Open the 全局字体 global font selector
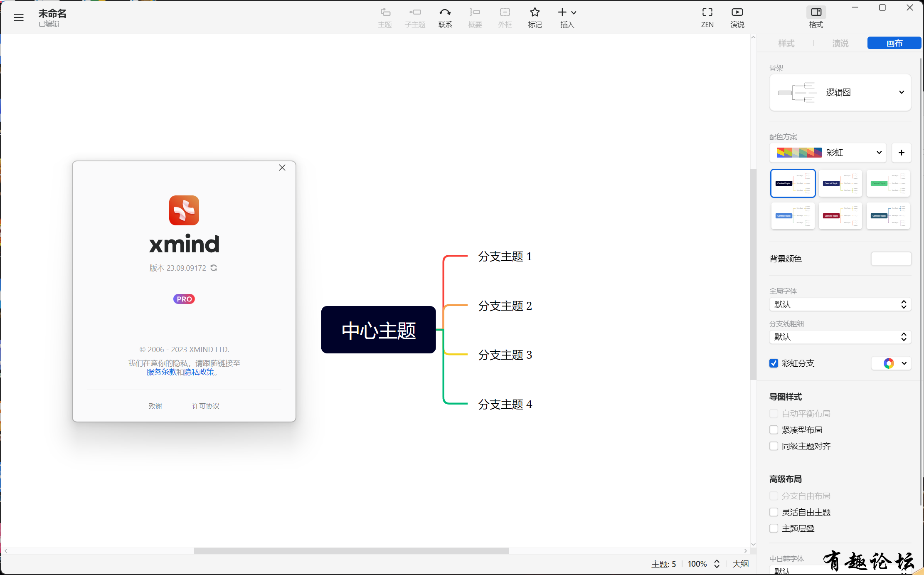Viewport: 924px width, 575px height. click(x=840, y=304)
